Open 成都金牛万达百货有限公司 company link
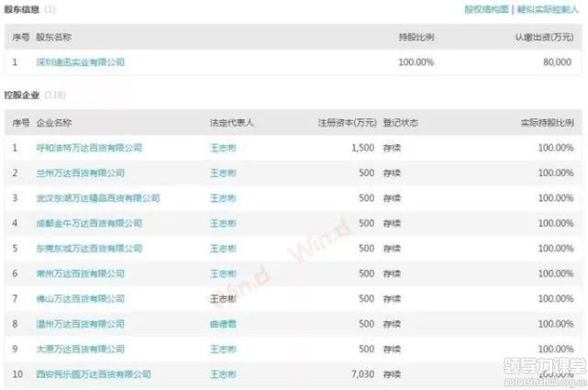 89,223
